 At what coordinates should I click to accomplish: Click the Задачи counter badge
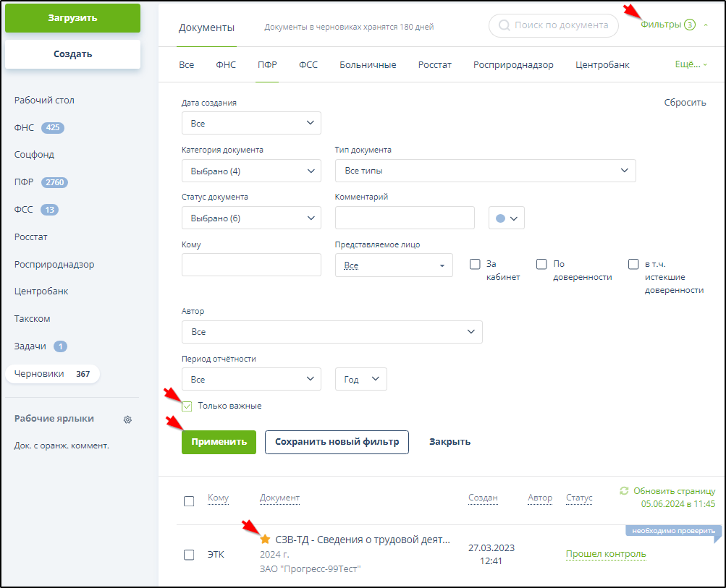click(61, 346)
